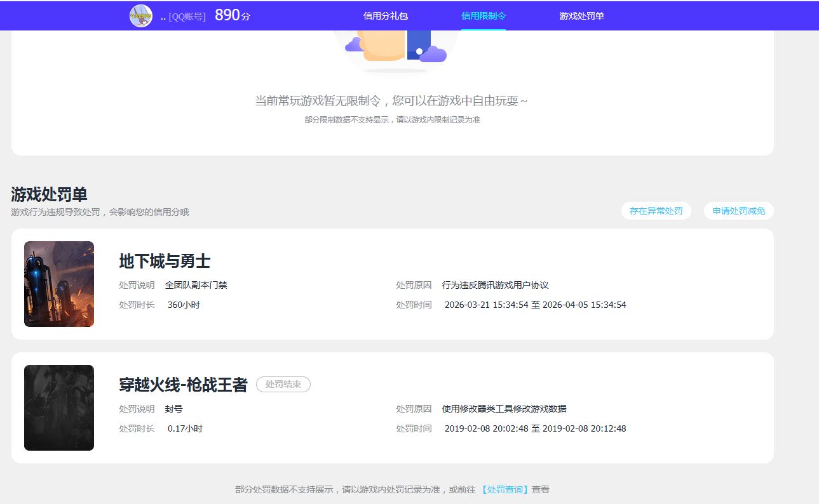Open the 信用分礼包 tab
The image size is (819, 504).
click(385, 16)
